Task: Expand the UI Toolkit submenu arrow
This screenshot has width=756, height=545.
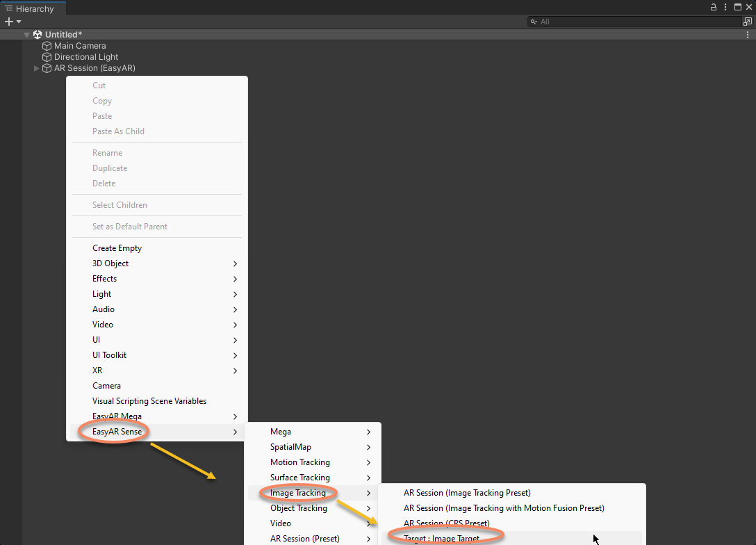Action: coord(236,355)
